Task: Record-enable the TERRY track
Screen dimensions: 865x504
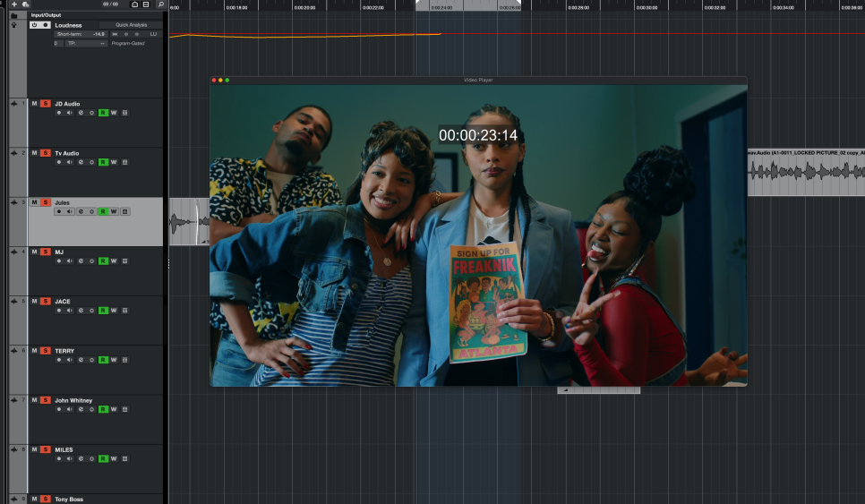Action: coord(58,360)
